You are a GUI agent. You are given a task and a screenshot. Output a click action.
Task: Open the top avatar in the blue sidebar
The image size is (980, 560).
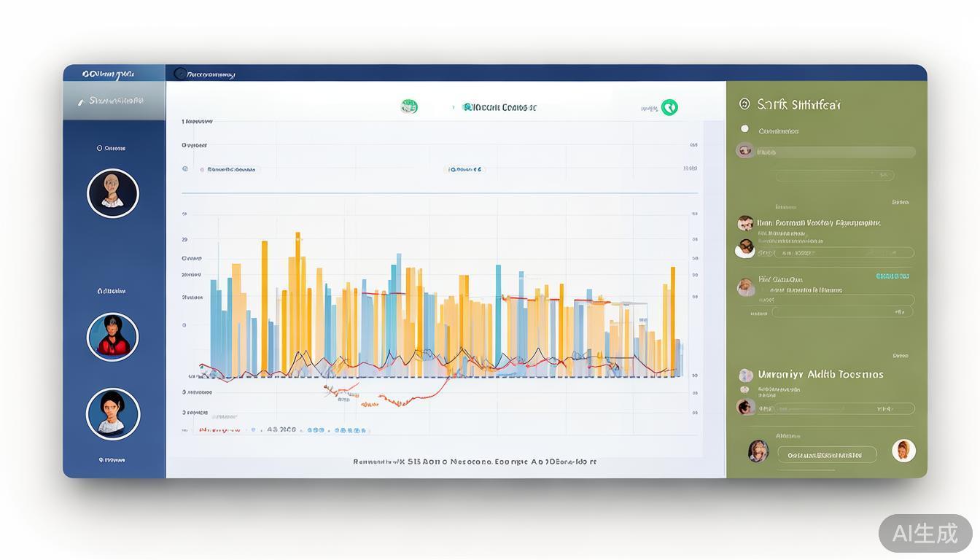(113, 193)
